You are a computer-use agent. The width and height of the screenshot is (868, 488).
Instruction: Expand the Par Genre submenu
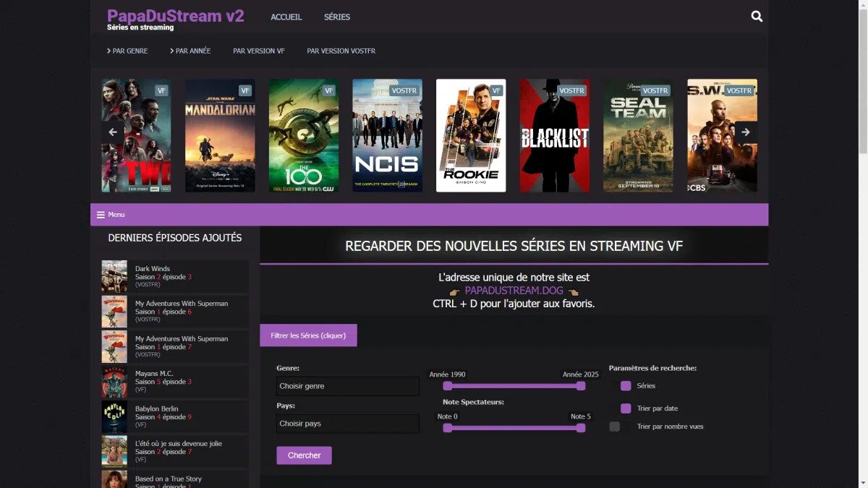(127, 51)
